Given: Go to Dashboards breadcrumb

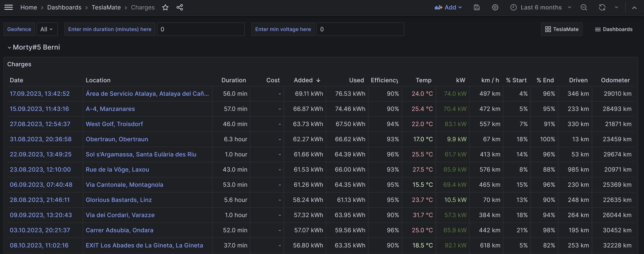Looking at the screenshot, I should pyautogui.click(x=64, y=7).
